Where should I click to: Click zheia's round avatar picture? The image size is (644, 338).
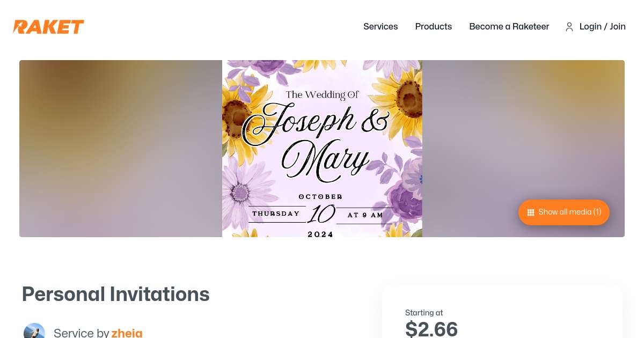click(x=34, y=332)
